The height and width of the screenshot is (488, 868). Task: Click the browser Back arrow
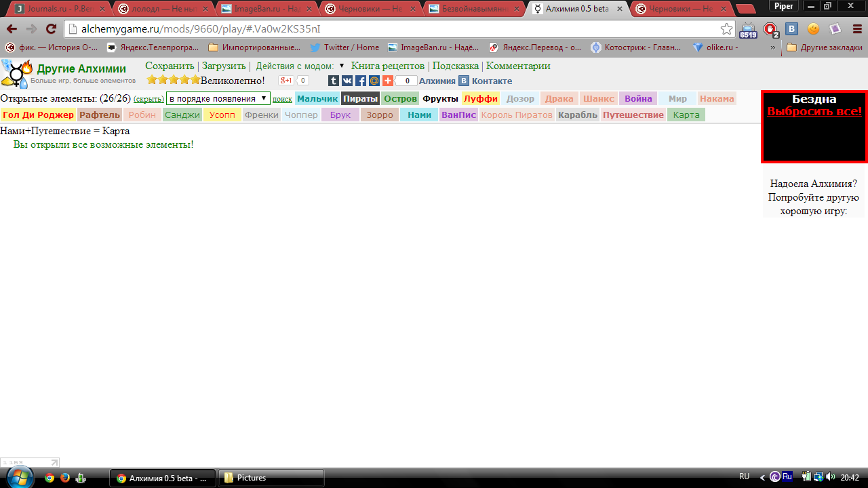[x=12, y=29]
